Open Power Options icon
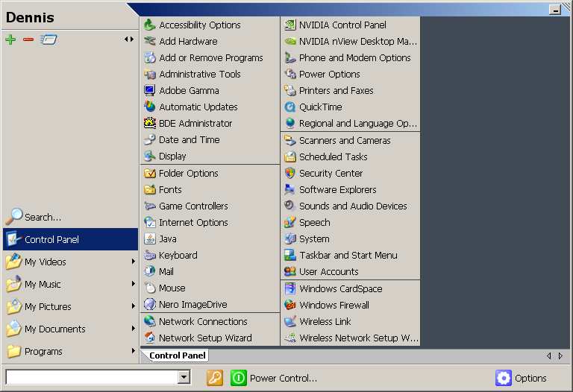This screenshot has height=392, width=573. pos(289,74)
